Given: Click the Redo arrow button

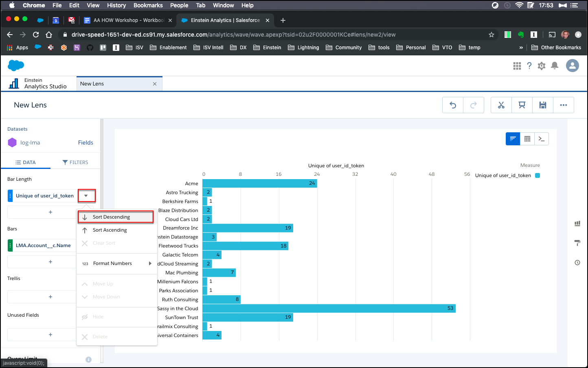Looking at the screenshot, I should (474, 105).
